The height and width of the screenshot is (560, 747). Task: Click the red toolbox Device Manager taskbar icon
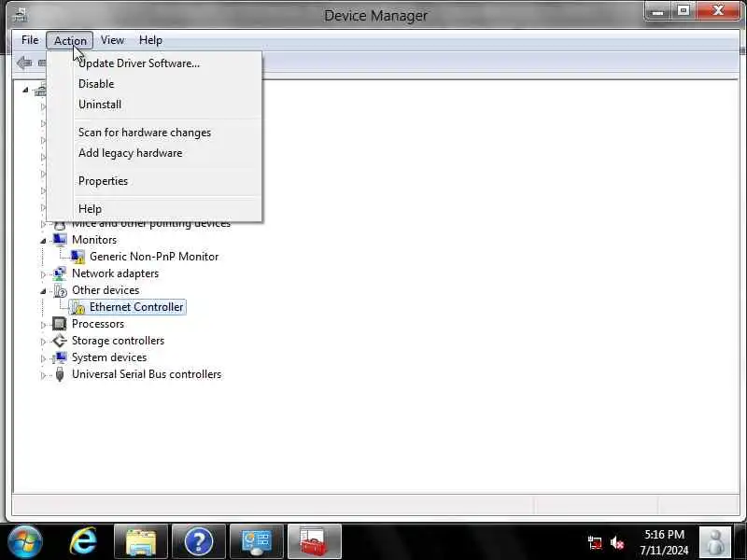point(315,541)
